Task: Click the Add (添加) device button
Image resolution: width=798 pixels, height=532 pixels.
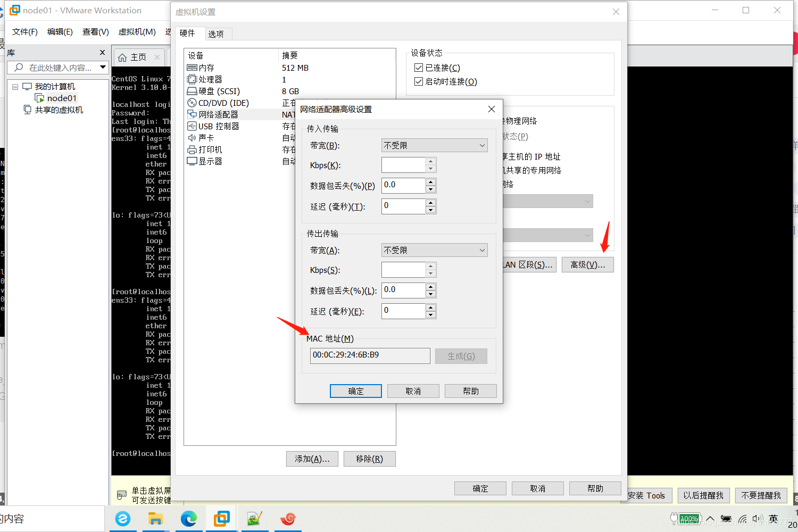Action: pyautogui.click(x=312, y=459)
